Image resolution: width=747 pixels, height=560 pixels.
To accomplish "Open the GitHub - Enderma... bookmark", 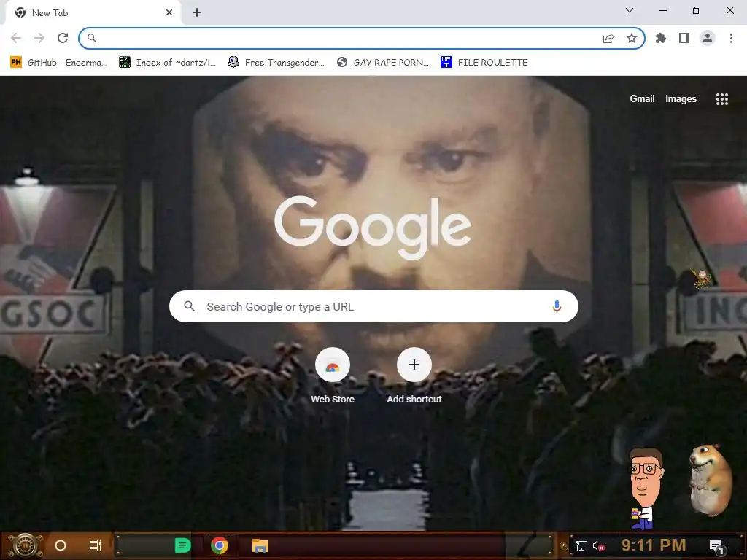I will tap(59, 63).
